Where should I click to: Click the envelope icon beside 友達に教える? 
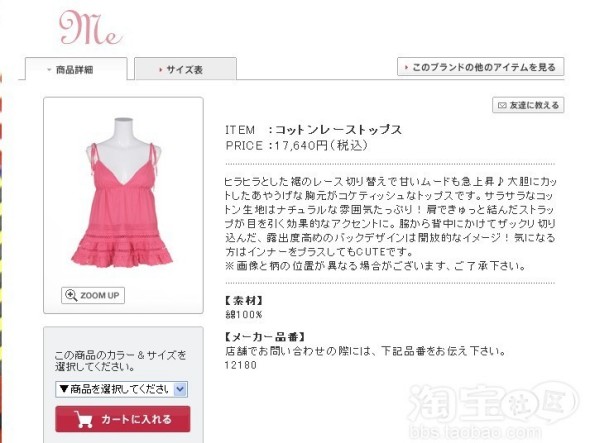click(x=502, y=105)
